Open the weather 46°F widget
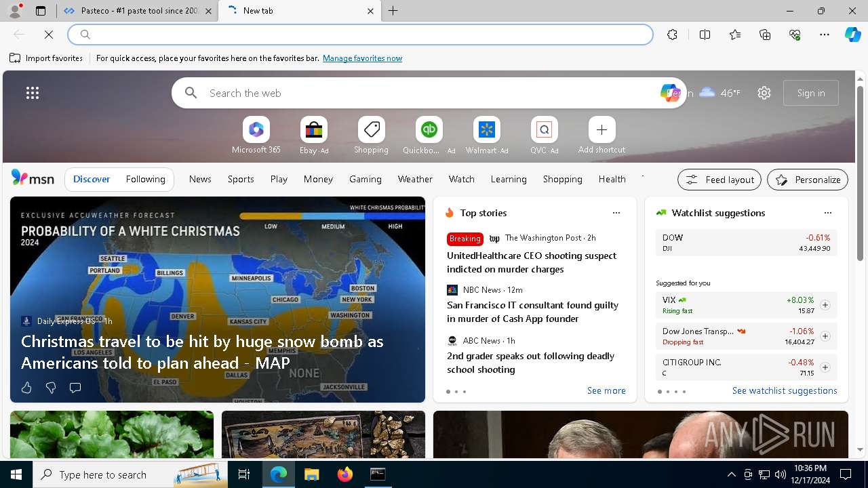This screenshot has height=488, width=868. [x=719, y=93]
